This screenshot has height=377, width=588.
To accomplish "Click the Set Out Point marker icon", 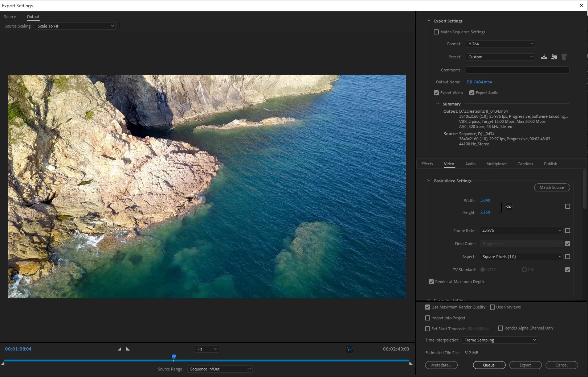I will (128, 349).
